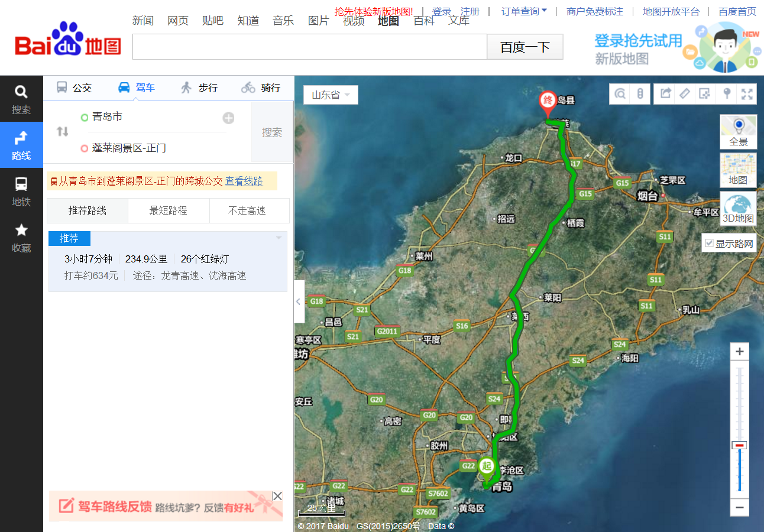The width and height of the screenshot is (764, 532).
Task: Click the route 搜索 button
Action: tap(272, 132)
